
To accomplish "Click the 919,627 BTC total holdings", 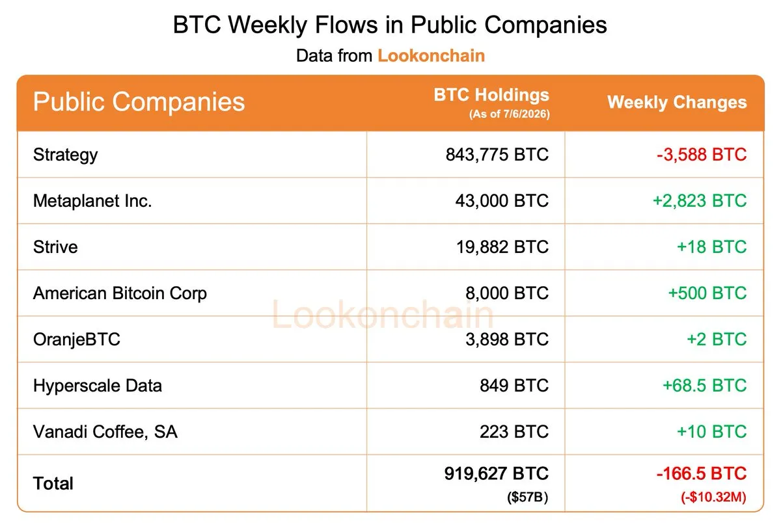I will pyautogui.click(x=497, y=473).
